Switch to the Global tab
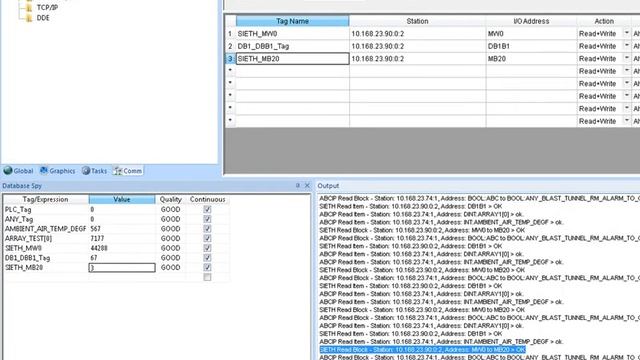640x360 pixels. click(x=18, y=171)
